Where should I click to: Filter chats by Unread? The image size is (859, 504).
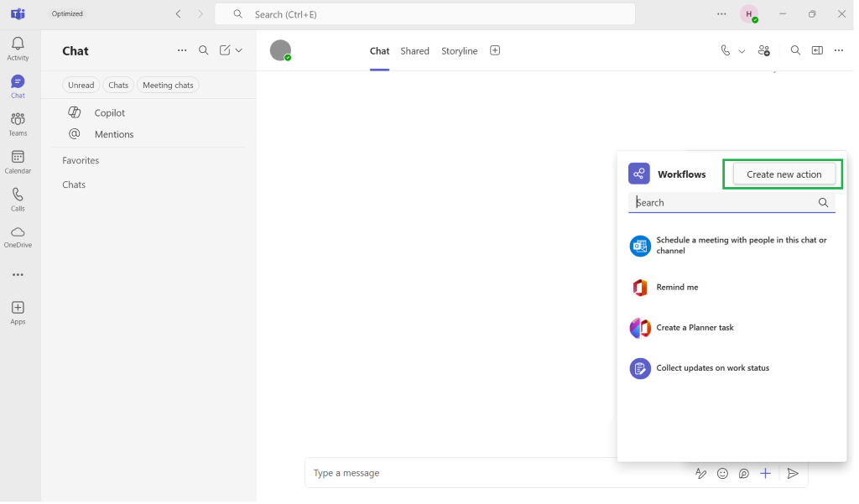click(81, 85)
